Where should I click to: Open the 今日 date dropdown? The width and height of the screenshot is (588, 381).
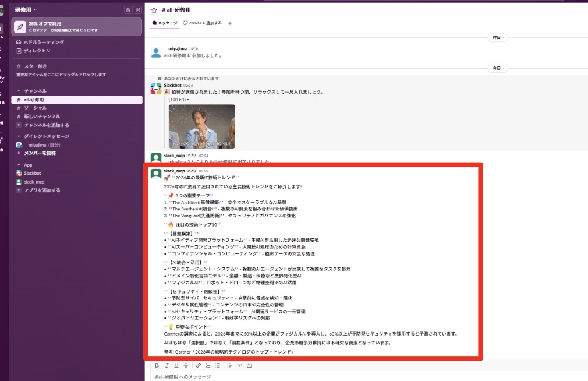(x=497, y=68)
